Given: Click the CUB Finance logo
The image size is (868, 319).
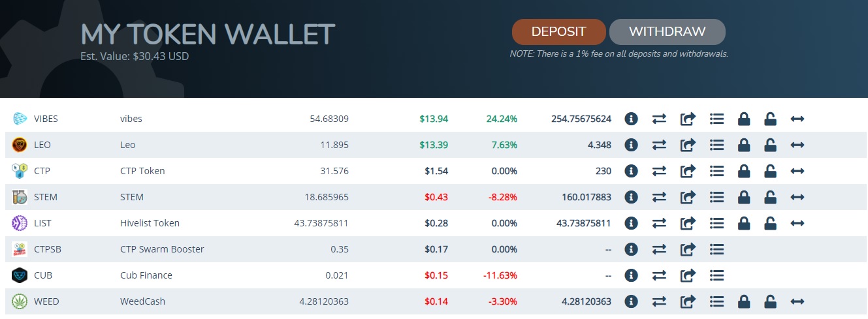Looking at the screenshot, I should pyautogui.click(x=20, y=275).
